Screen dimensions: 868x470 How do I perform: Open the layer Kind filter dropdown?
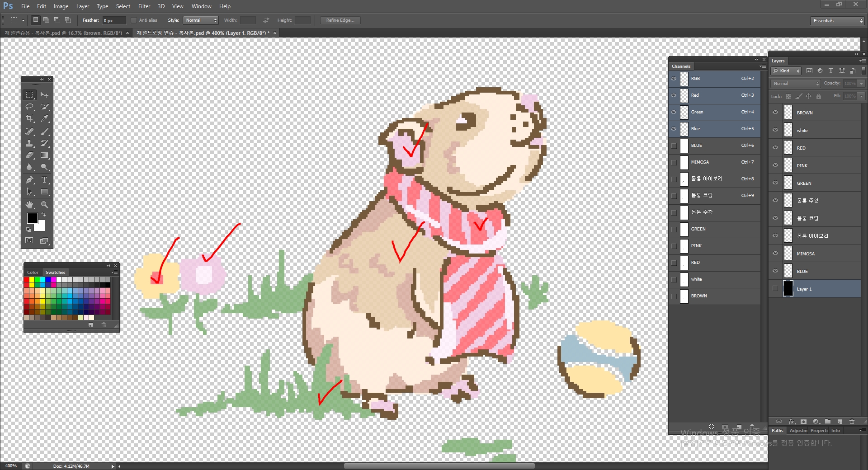point(786,71)
